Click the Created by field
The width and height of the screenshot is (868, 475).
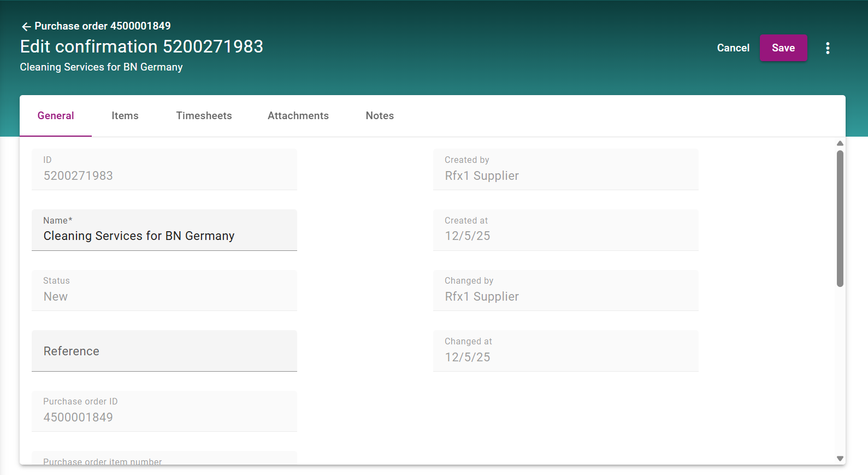pyautogui.click(x=565, y=170)
